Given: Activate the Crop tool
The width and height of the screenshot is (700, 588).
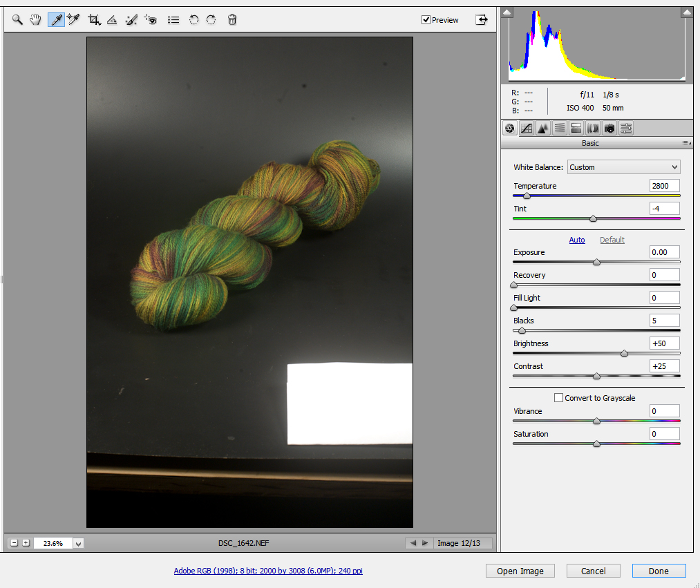Looking at the screenshot, I should click(94, 20).
